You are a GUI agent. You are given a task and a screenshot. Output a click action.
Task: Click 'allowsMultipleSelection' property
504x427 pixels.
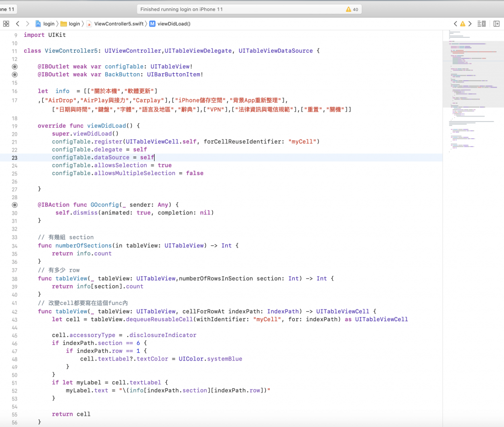point(135,173)
